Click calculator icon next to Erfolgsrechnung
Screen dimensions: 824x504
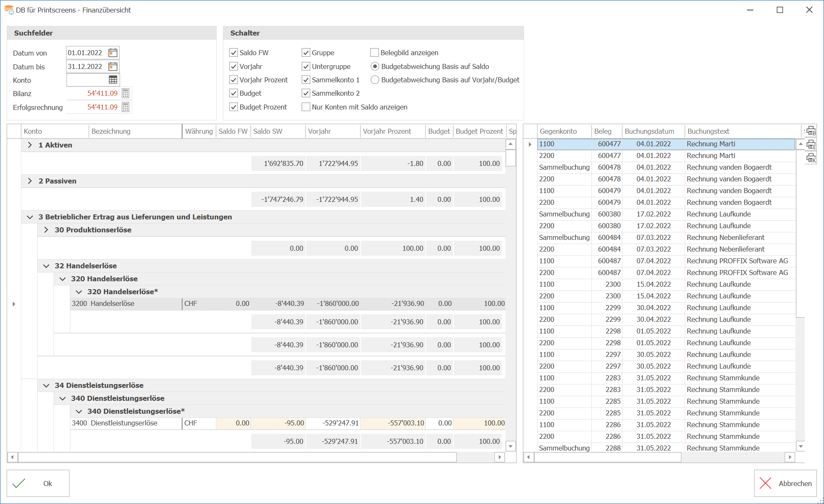tap(125, 107)
